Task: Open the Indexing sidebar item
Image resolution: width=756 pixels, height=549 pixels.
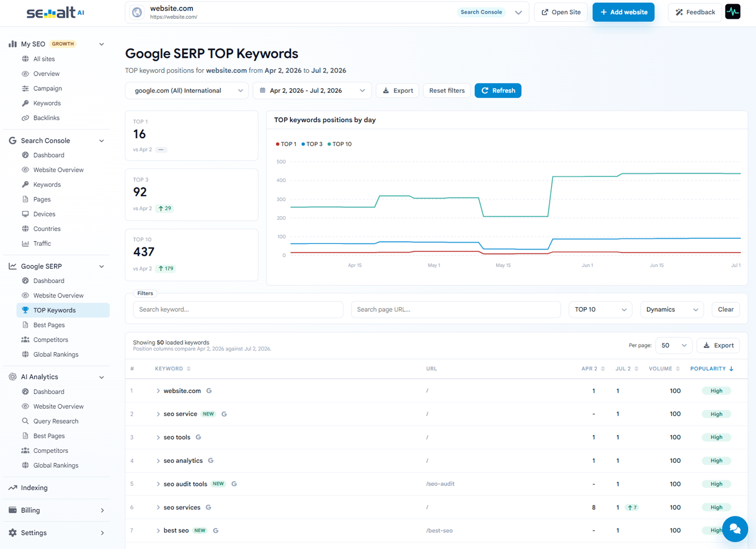Action: [34, 488]
